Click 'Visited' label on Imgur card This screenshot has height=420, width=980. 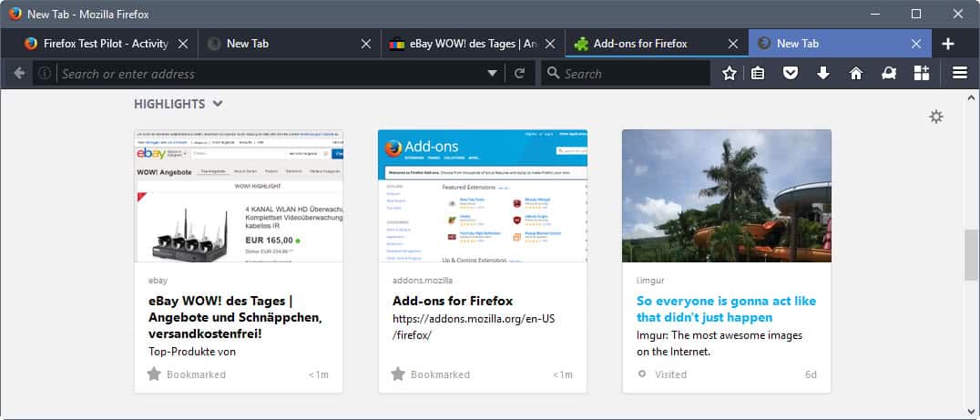pos(670,374)
